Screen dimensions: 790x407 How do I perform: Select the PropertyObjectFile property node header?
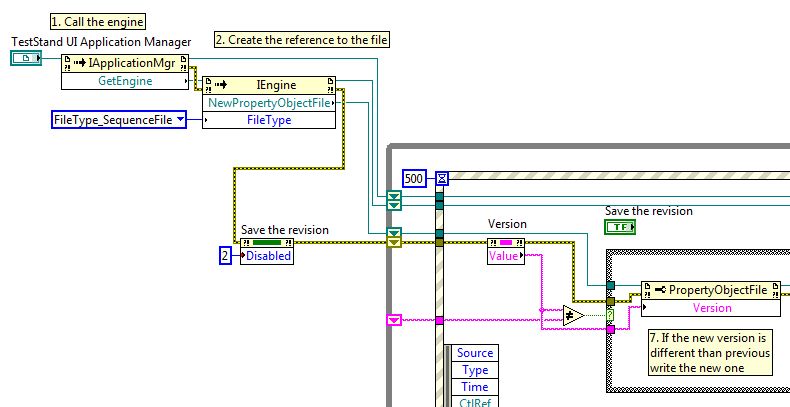[x=710, y=290]
